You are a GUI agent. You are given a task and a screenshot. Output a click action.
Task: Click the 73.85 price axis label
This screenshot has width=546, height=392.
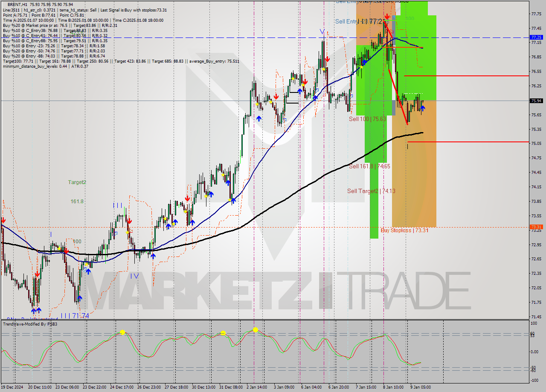click(x=537, y=202)
